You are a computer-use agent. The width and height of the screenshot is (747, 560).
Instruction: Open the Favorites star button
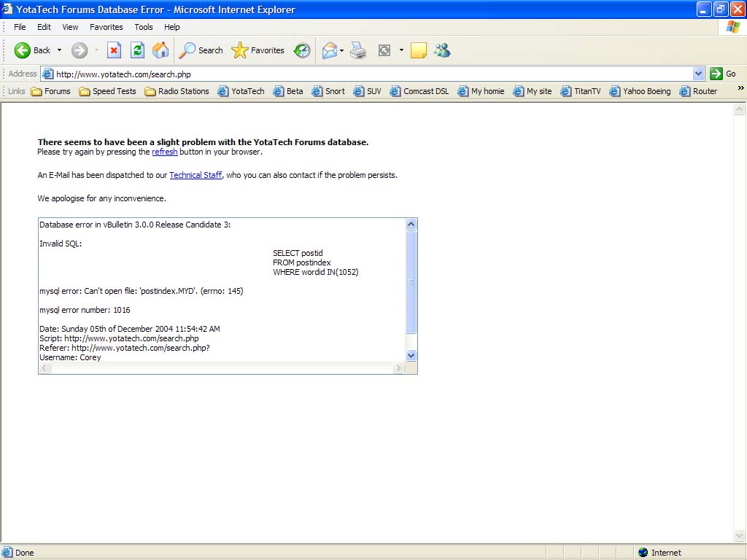point(258,50)
